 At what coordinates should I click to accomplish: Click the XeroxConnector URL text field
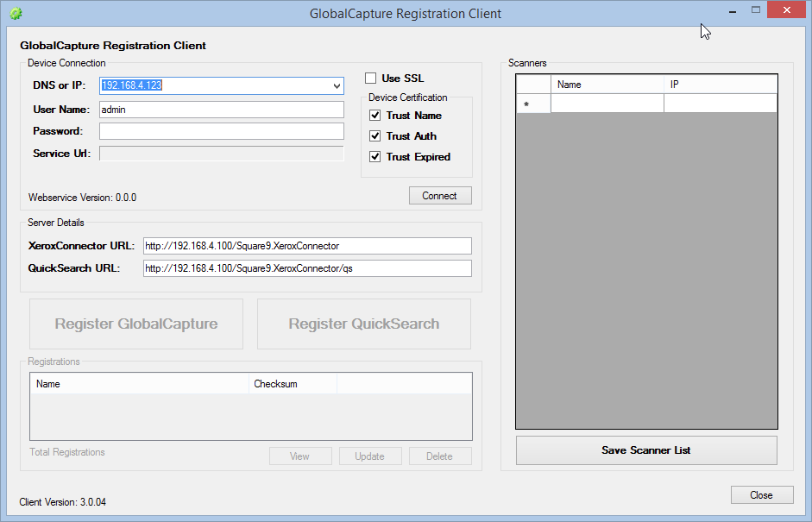click(x=307, y=246)
